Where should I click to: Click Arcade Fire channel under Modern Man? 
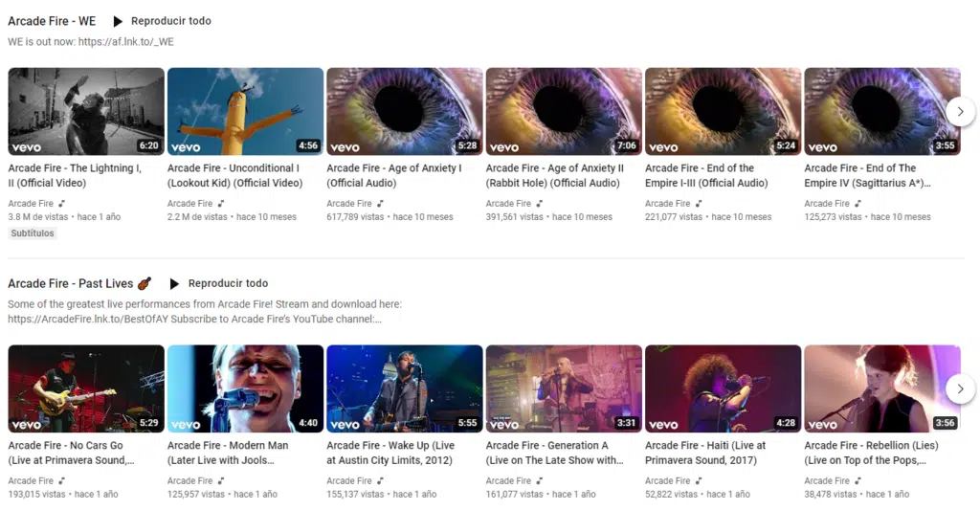[190, 481]
